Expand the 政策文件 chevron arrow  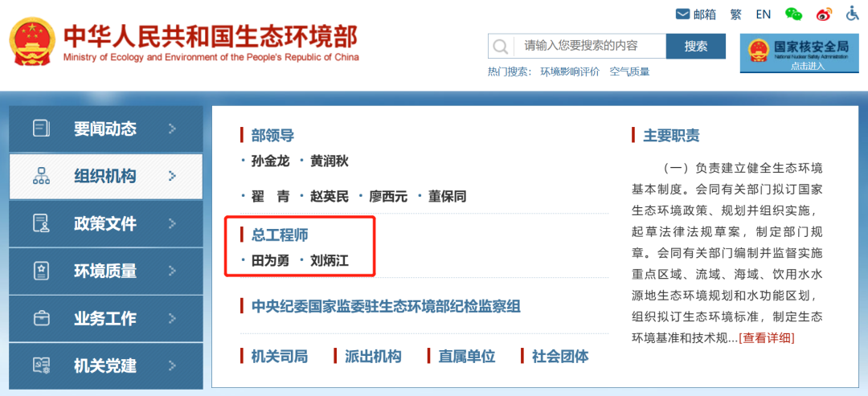pos(172,223)
